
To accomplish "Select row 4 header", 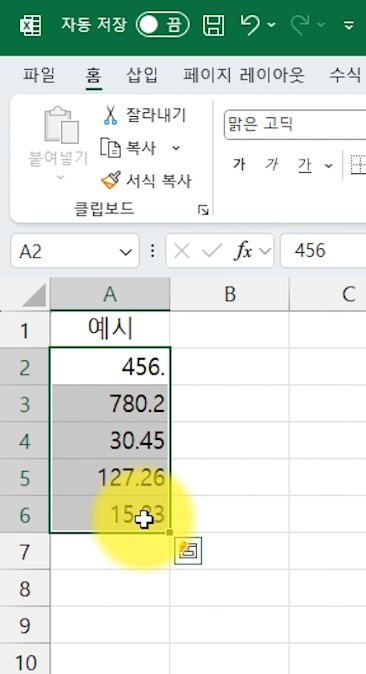I will [25, 441].
